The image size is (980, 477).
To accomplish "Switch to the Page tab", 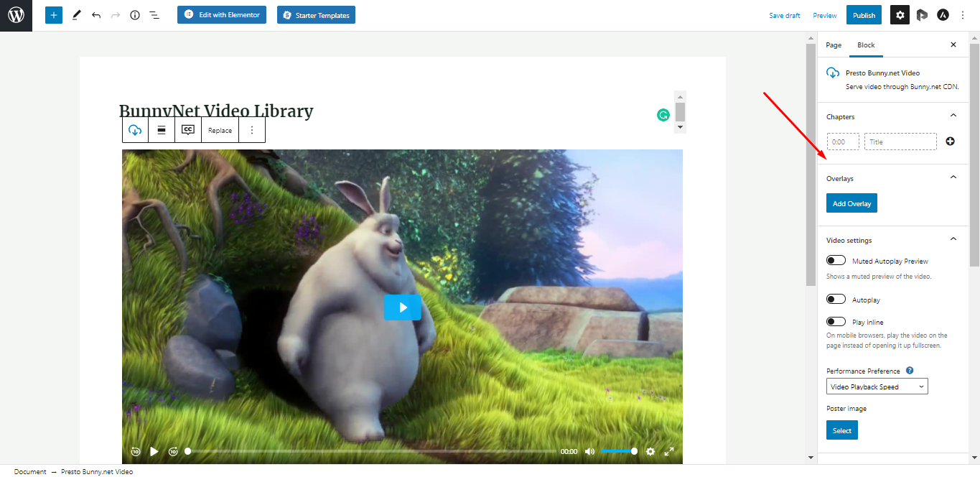I will pos(834,45).
